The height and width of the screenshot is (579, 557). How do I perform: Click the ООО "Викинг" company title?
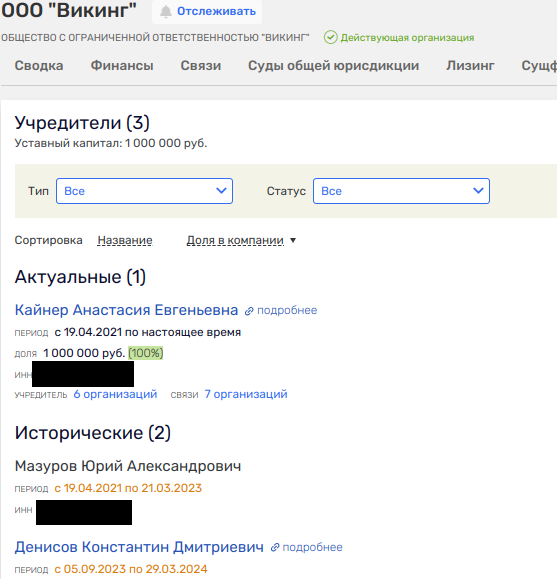coord(69,10)
